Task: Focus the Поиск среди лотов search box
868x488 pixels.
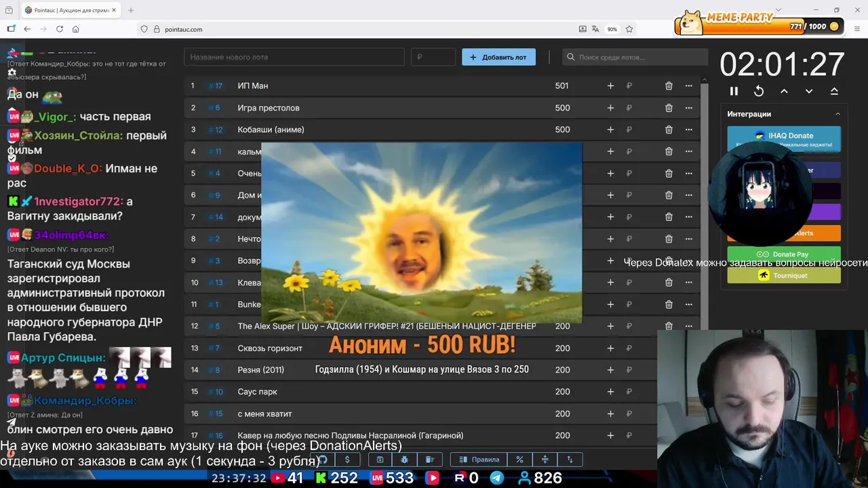Action: [x=633, y=57]
